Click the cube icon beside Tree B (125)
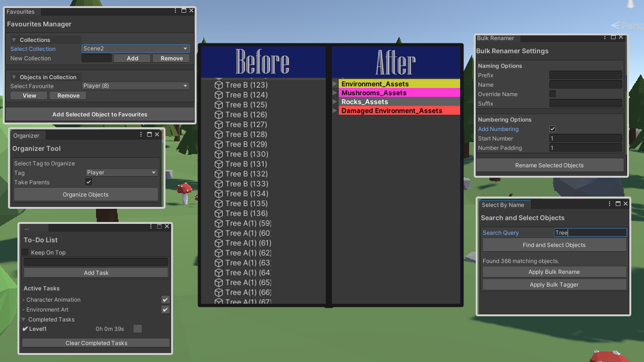 (218, 105)
